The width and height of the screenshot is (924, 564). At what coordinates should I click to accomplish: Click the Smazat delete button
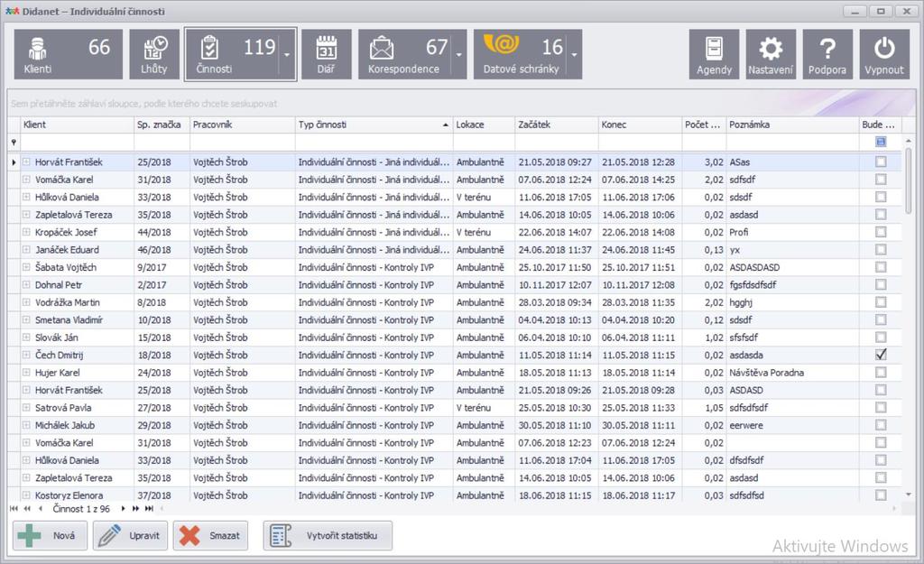(x=210, y=536)
